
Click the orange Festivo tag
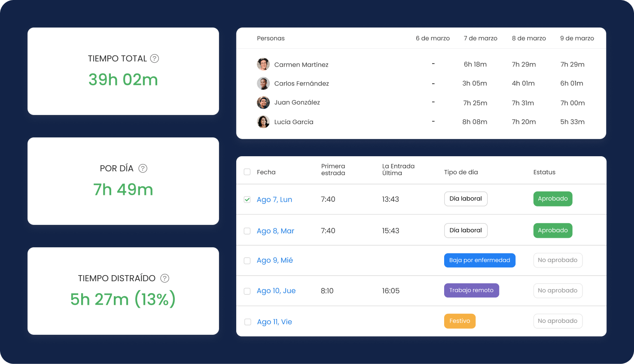pyautogui.click(x=460, y=321)
